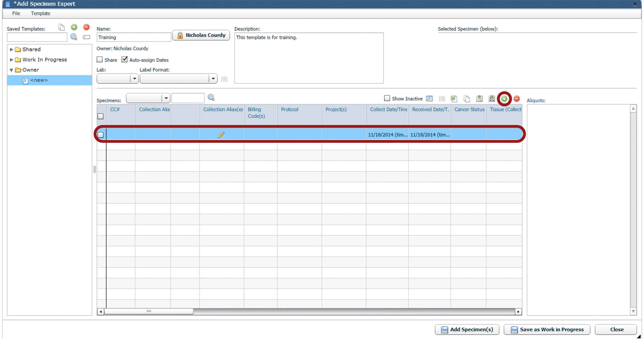This screenshot has height=344, width=644.
Task: Select the <new> template tree item
Action: (x=49, y=80)
